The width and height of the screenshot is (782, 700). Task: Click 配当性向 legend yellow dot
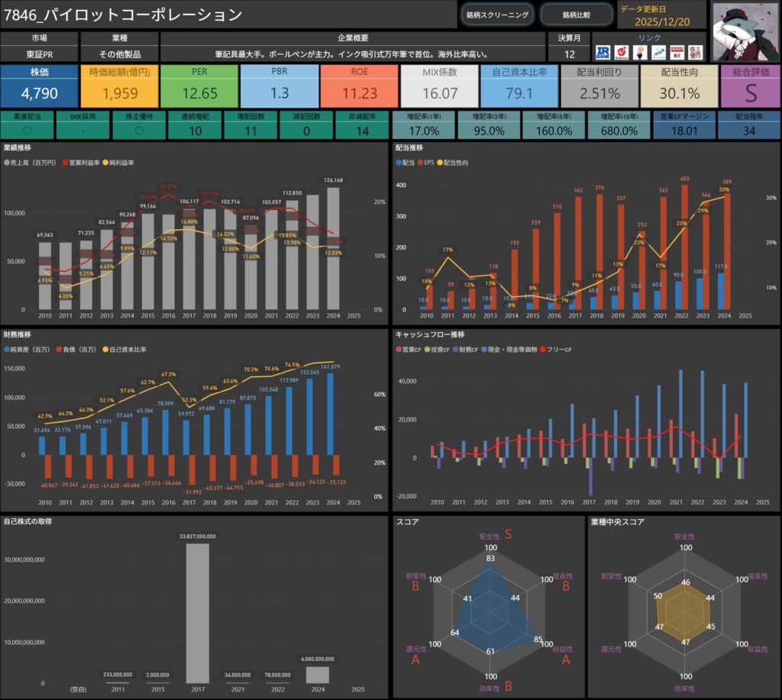tap(438, 163)
